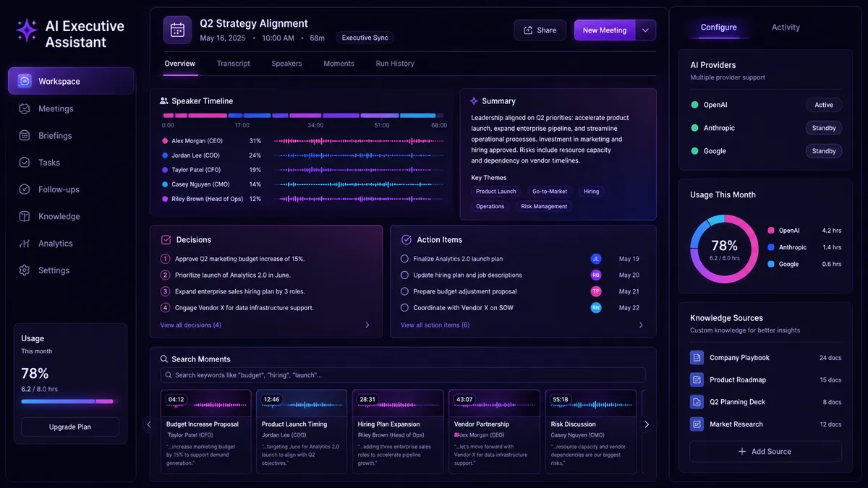Select the Go-to-Market theme tag

[x=550, y=192]
